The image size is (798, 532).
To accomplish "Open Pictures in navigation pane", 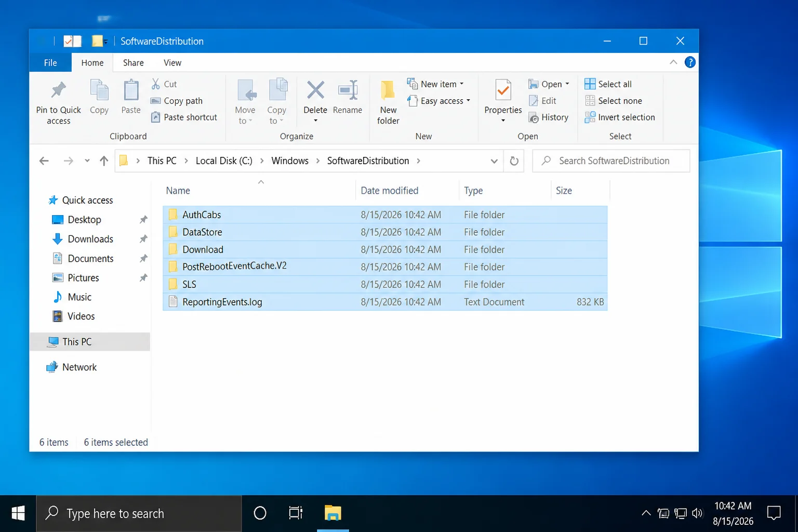I will click(x=76, y=278).
